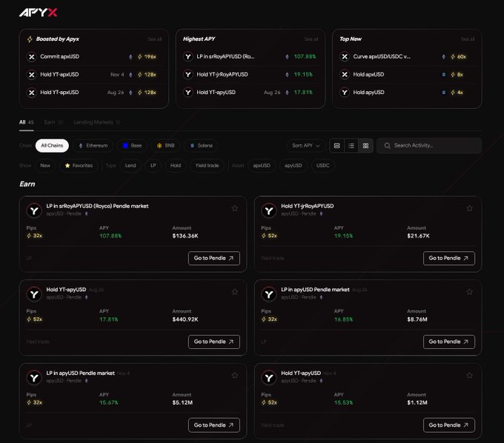Open the Sort: APY dropdown

(x=305, y=145)
